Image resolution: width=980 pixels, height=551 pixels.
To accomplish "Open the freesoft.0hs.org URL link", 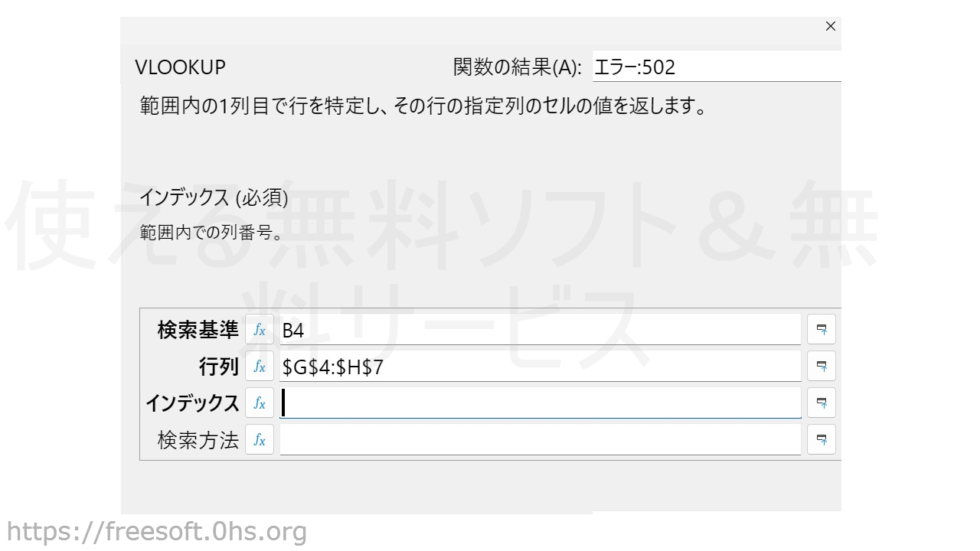I will pos(157,531).
